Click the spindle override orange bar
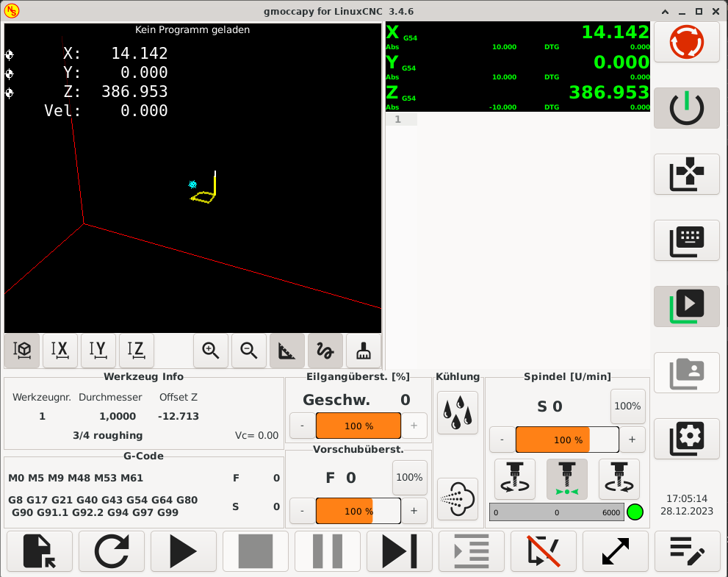The width and height of the screenshot is (728, 577). pos(567,440)
